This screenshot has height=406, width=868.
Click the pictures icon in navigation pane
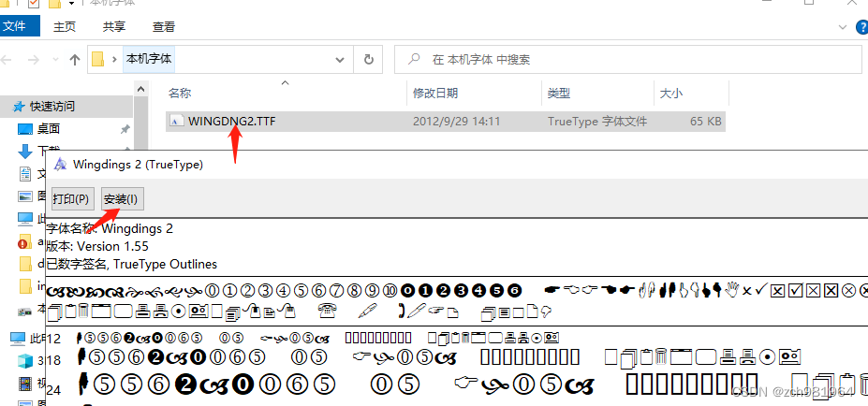[x=25, y=196]
